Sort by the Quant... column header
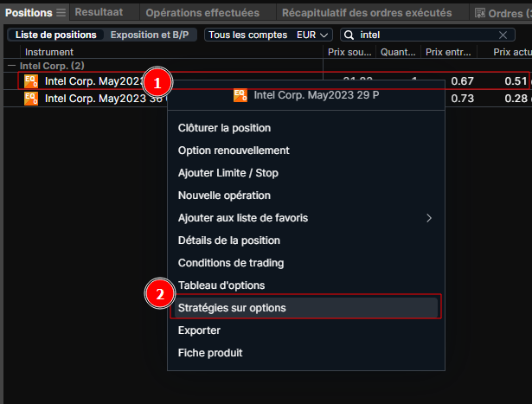 pyautogui.click(x=398, y=52)
